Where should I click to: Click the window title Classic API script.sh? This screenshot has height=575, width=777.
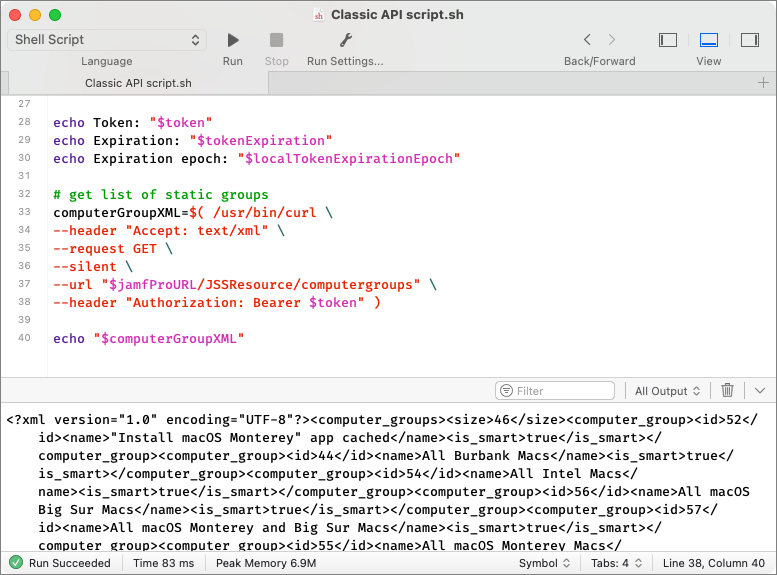[x=397, y=15]
